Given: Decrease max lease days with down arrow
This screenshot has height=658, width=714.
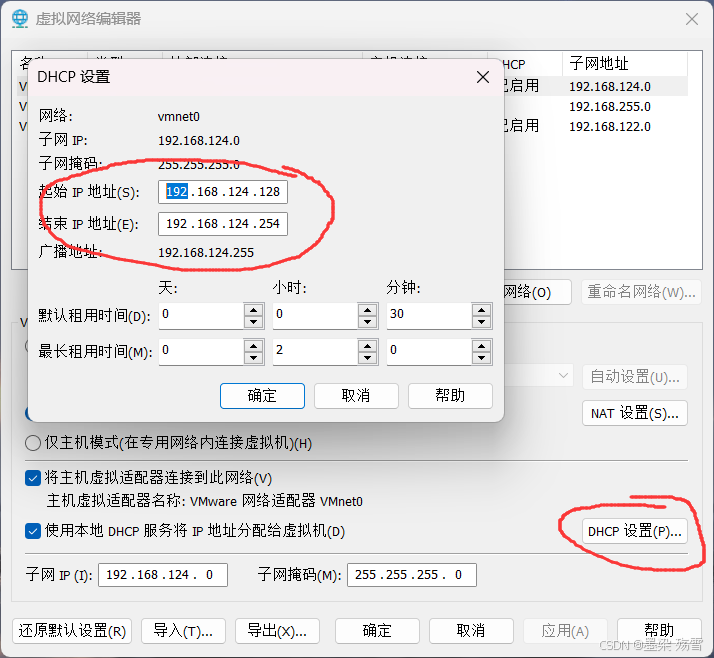Looking at the screenshot, I should tap(254, 358).
